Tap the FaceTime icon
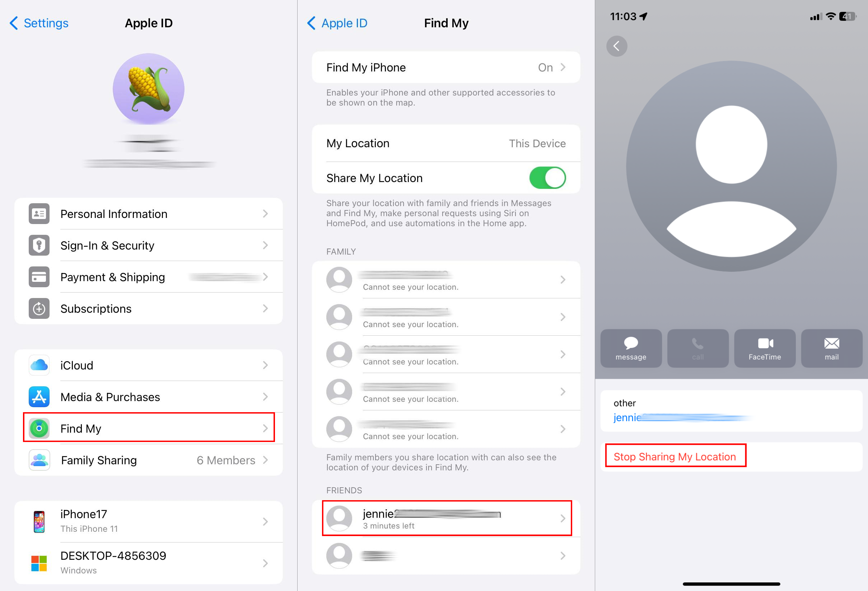The image size is (868, 591). (x=764, y=348)
